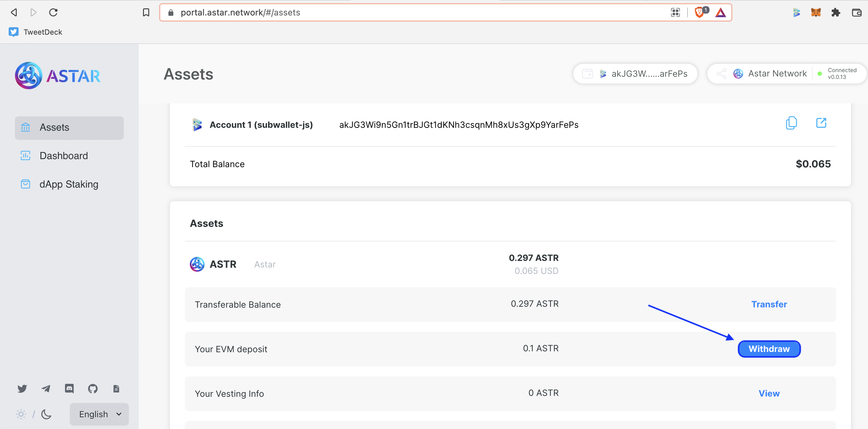Open Brave Shields lion icon

pos(699,12)
